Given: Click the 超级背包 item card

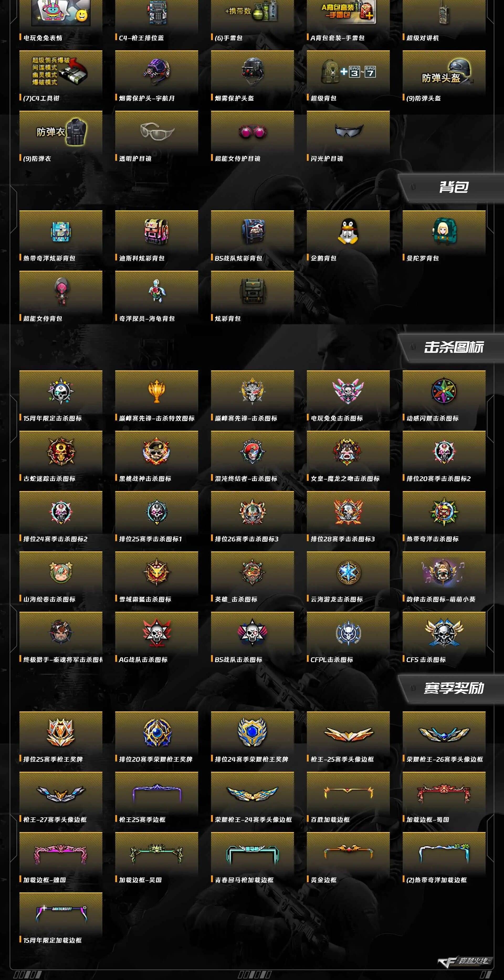Looking at the screenshot, I should point(348,77).
